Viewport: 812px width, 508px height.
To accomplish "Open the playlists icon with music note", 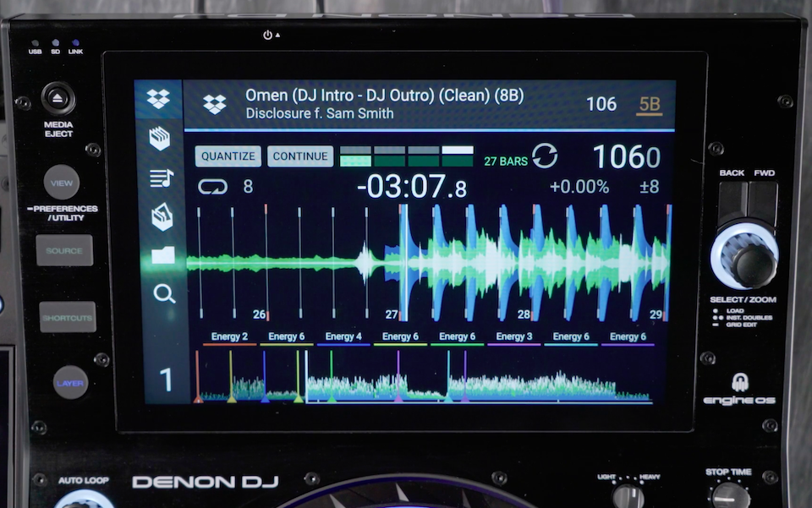I will 161,178.
